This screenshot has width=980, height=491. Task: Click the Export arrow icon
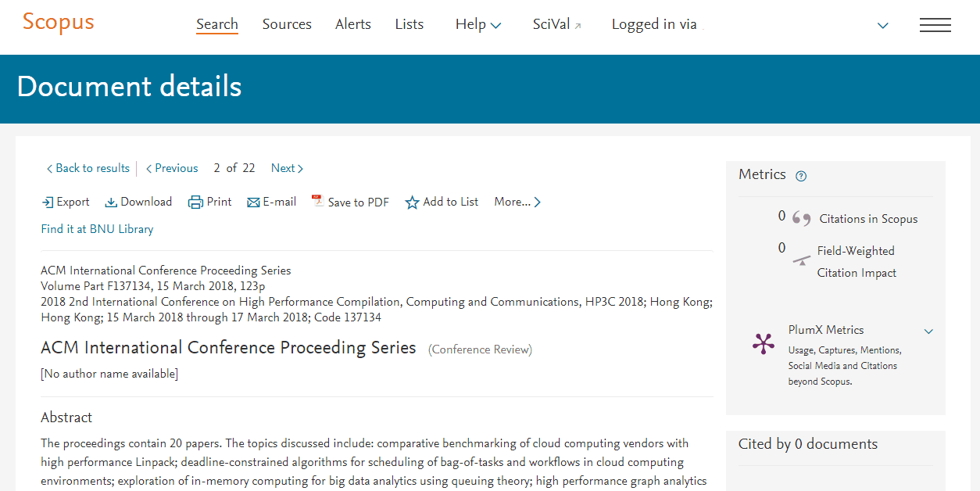point(47,202)
